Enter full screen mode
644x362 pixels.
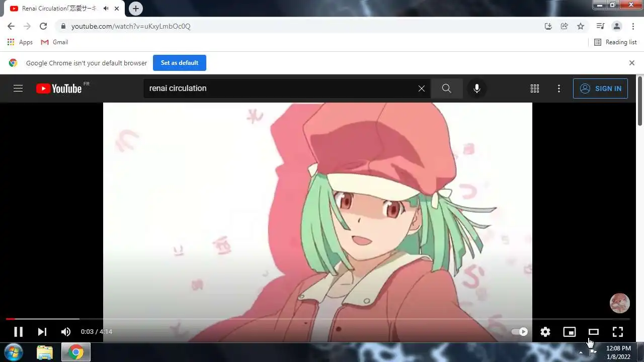[618, 332]
